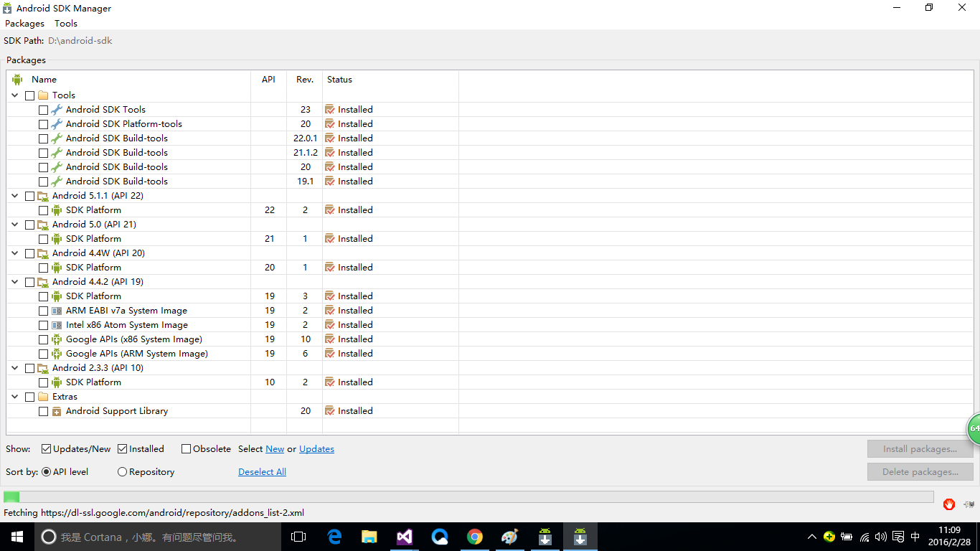Click the Android Support Library package icon

57,411
